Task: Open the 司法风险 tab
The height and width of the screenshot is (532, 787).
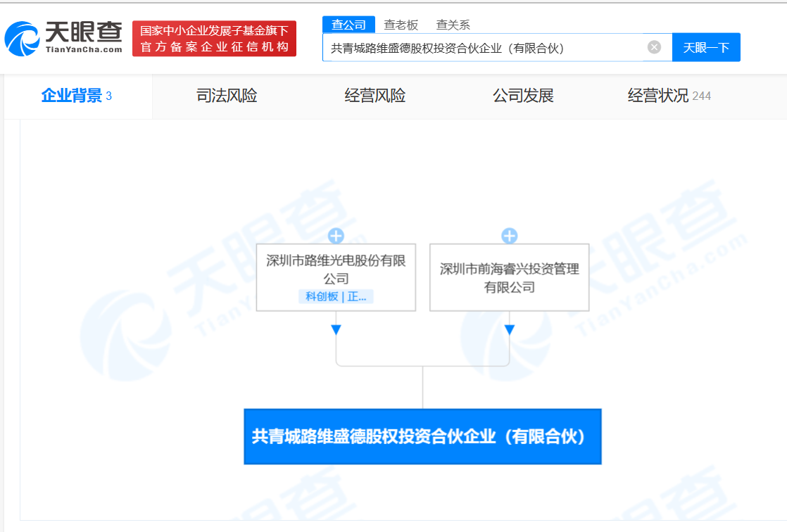Action: coord(227,96)
